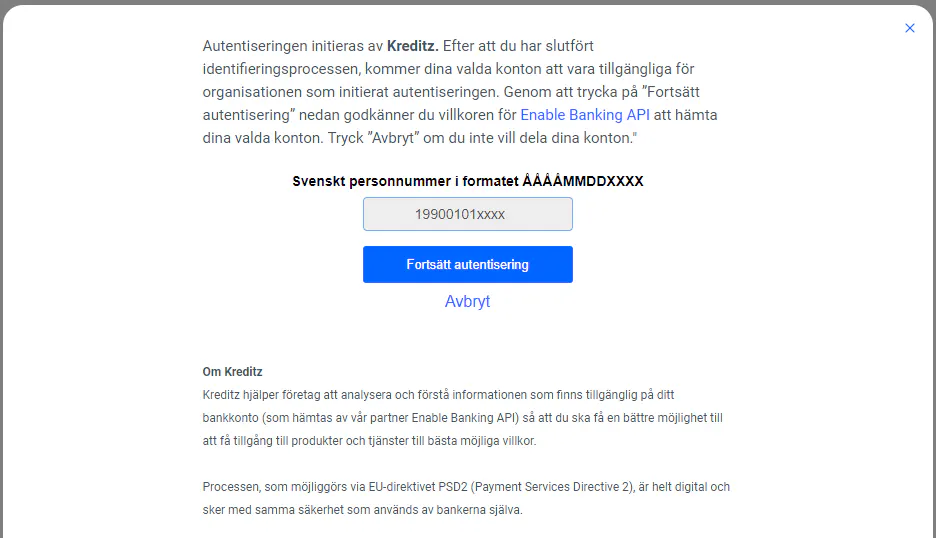This screenshot has width=936, height=538.
Task: Click the Om Kreditz heading
Action: [232, 371]
